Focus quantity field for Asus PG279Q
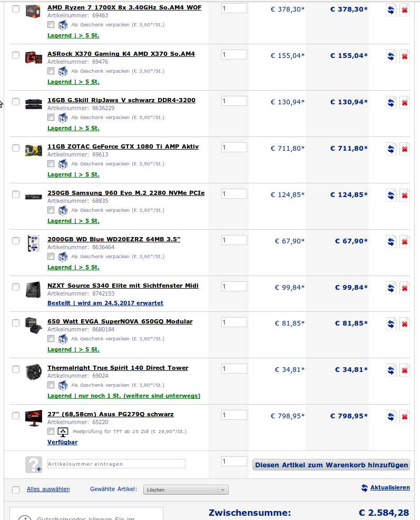Screen dimensions: 420x520 coord(234,415)
